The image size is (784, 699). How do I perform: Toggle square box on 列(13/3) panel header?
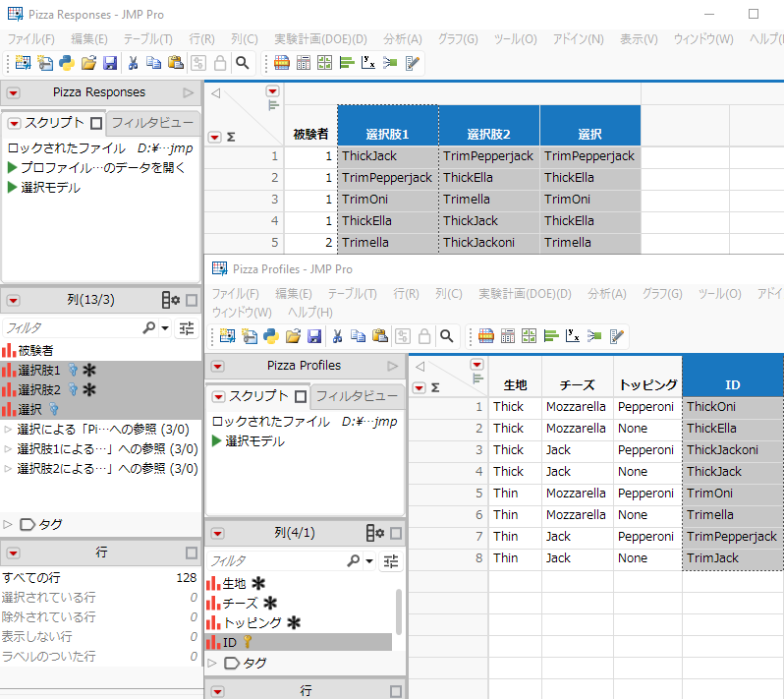(192, 300)
